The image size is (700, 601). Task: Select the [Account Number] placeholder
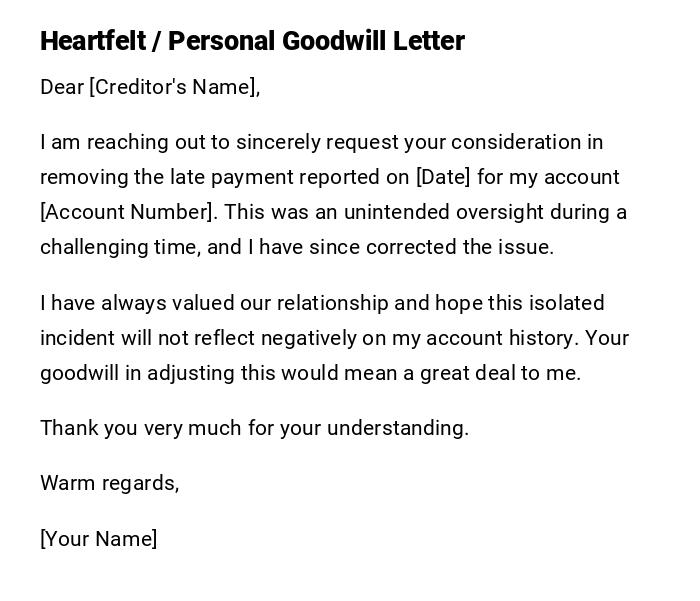(127, 212)
